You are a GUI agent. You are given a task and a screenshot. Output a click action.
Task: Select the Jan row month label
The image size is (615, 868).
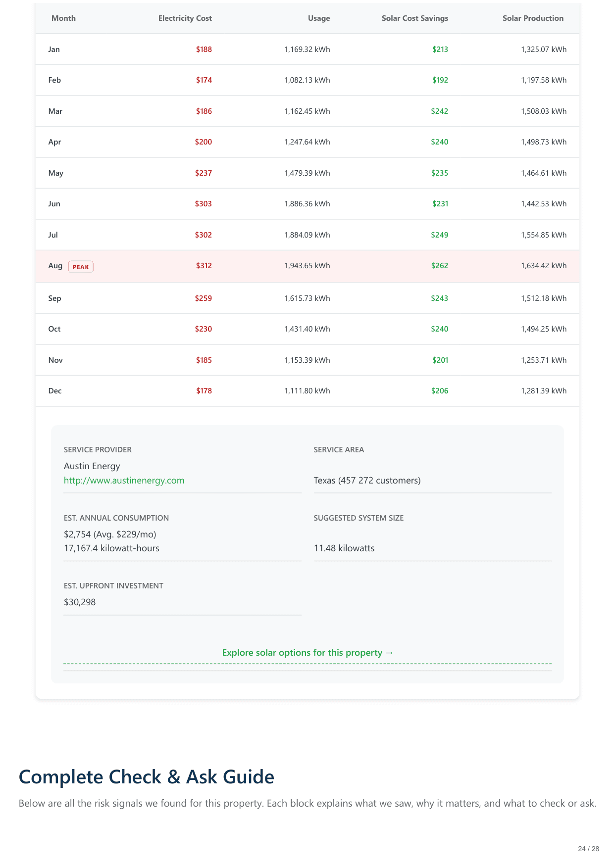(54, 49)
